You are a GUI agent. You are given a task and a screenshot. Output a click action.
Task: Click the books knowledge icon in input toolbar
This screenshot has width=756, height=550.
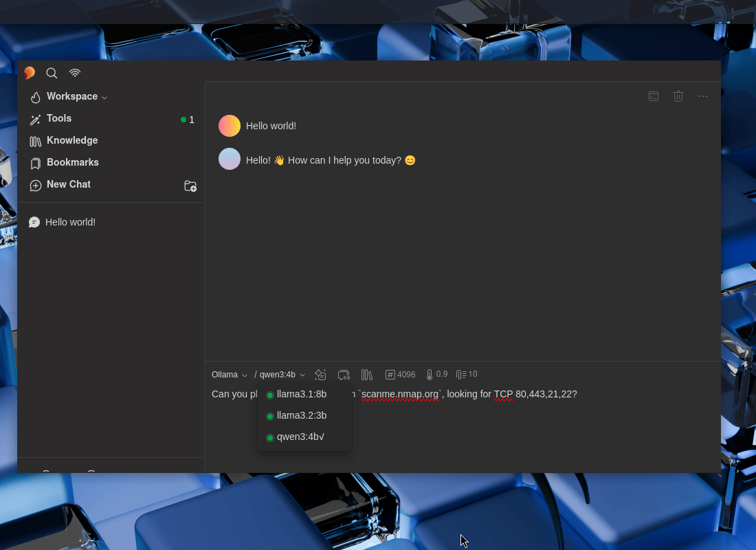pos(367,375)
